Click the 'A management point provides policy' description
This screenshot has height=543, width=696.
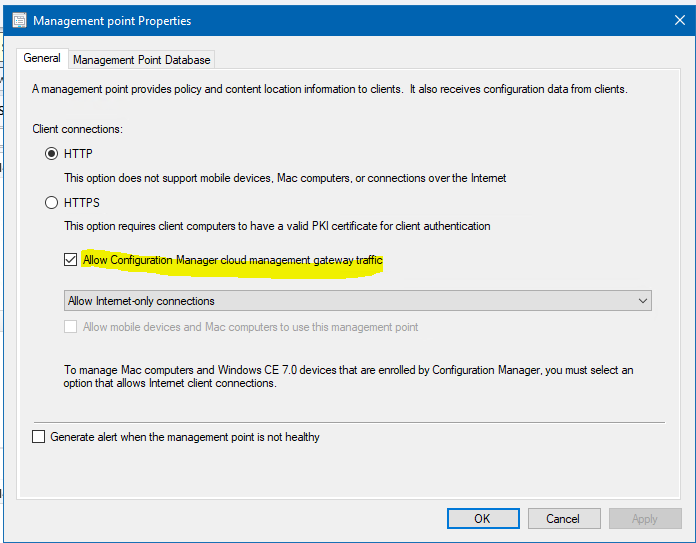[x=330, y=89]
